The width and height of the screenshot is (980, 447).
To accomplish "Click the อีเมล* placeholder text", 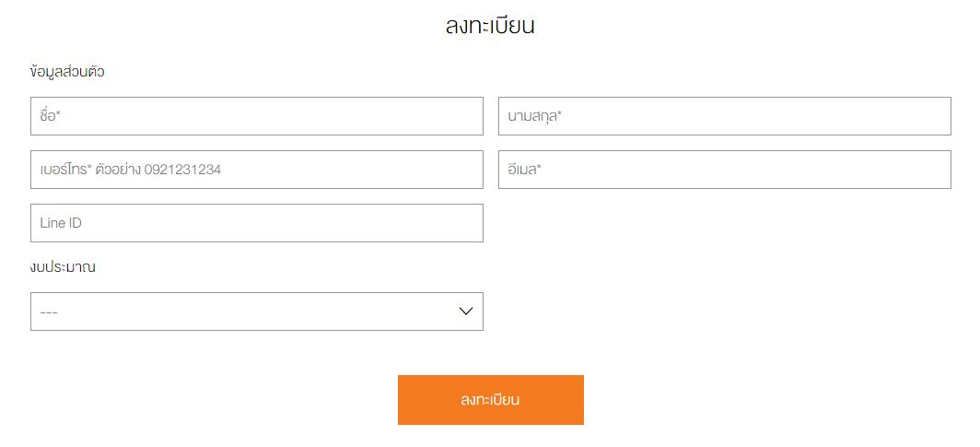I will (x=525, y=170).
